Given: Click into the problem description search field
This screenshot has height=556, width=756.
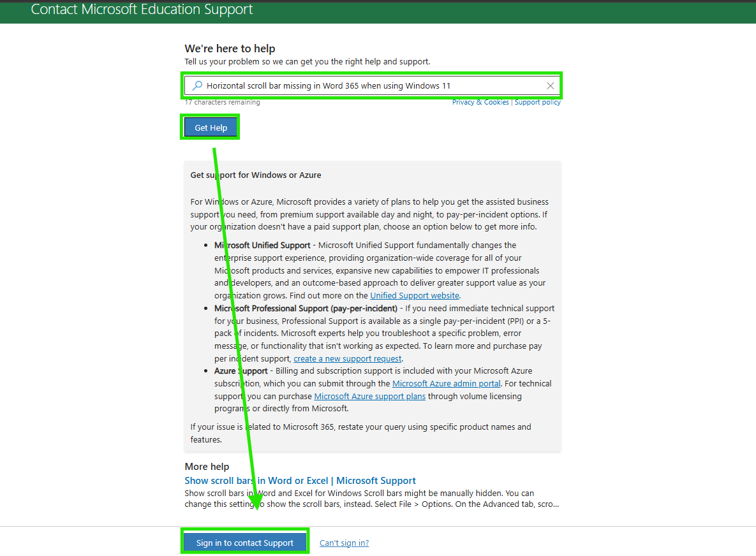Looking at the screenshot, I should point(372,86).
